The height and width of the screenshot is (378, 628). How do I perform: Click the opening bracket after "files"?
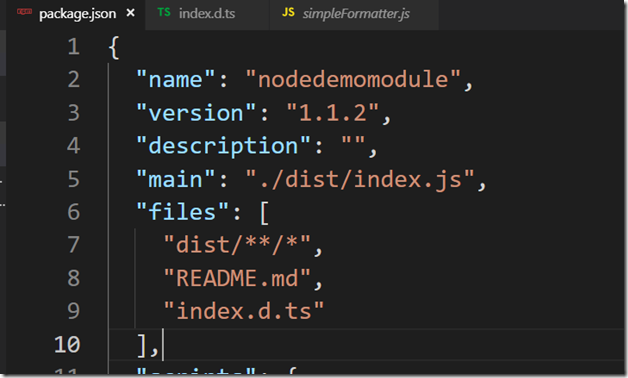(264, 213)
